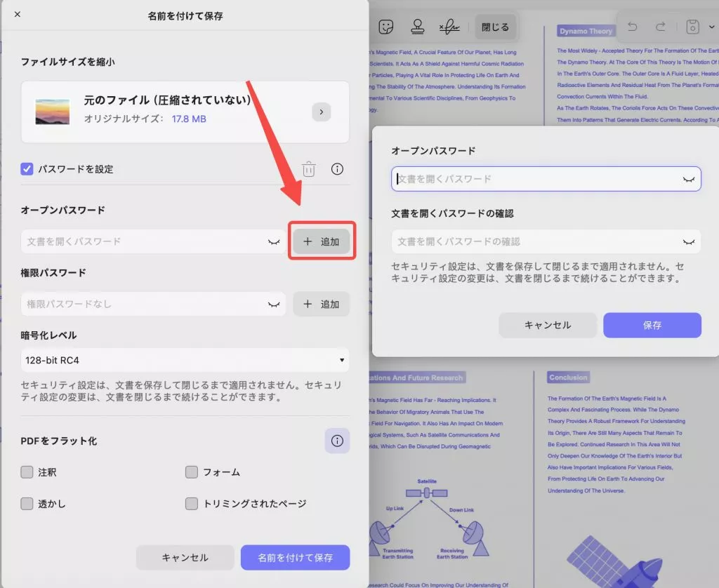Image resolution: width=719 pixels, height=588 pixels.
Task: Check the 透かし checkbox
Action: [27, 504]
